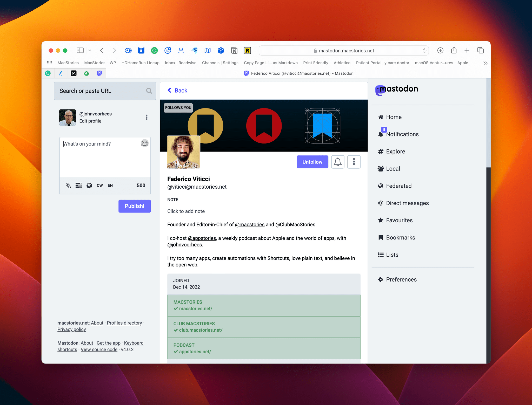Open Favourites

395,220
